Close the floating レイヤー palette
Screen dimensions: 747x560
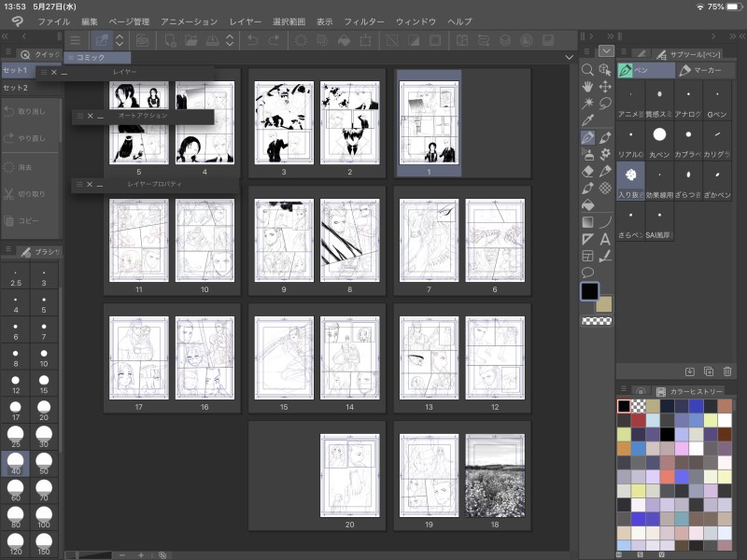[x=54, y=73]
